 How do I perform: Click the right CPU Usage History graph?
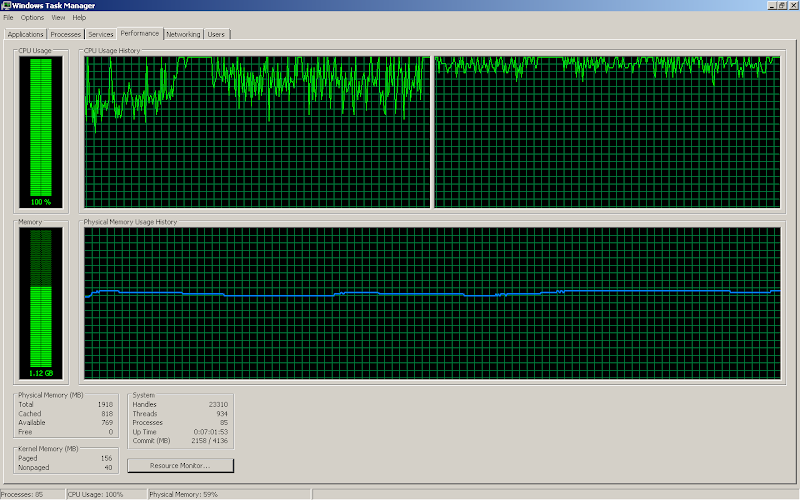(x=607, y=132)
